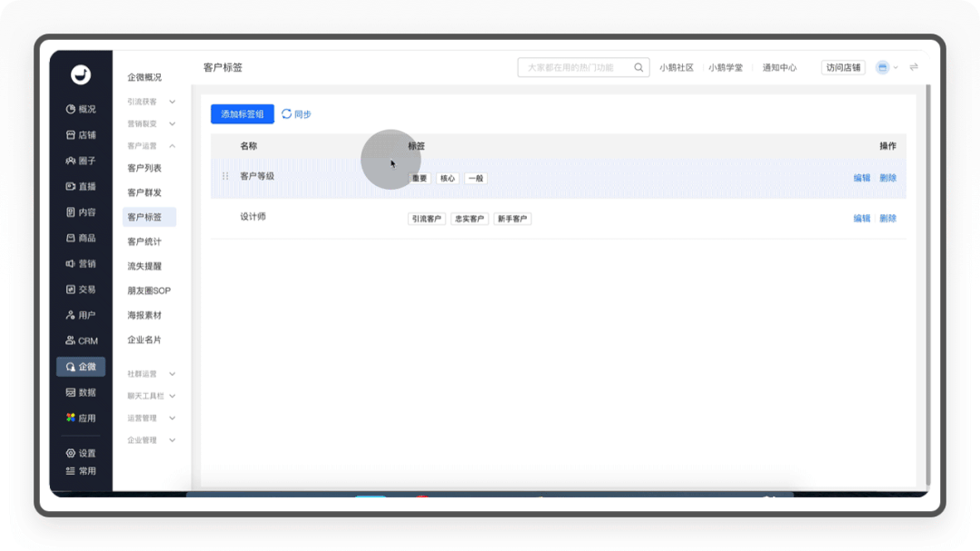This screenshot has height=551, width=980.
Task: Open 流失提醒 submenu item
Action: [144, 266]
